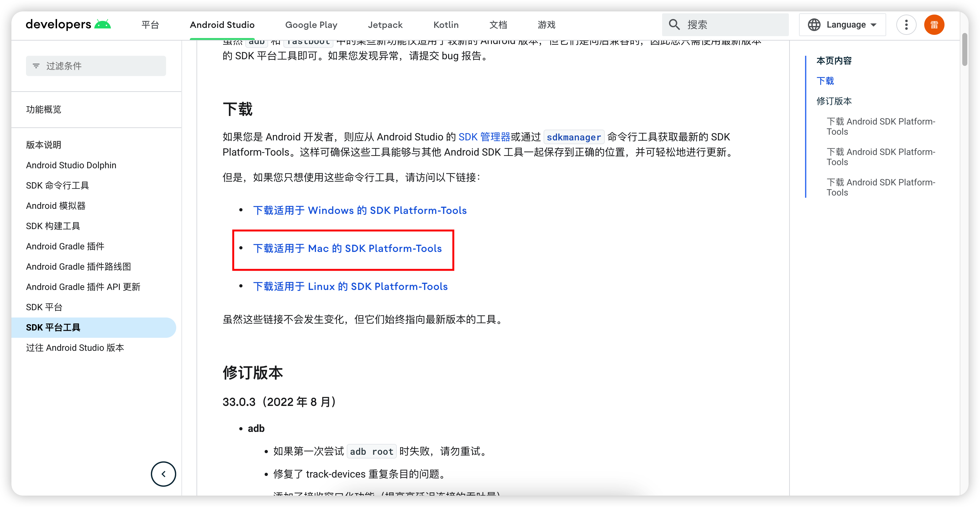This screenshot has width=980, height=507.
Task: Expand the Language dropdown arrow
Action: point(874,25)
